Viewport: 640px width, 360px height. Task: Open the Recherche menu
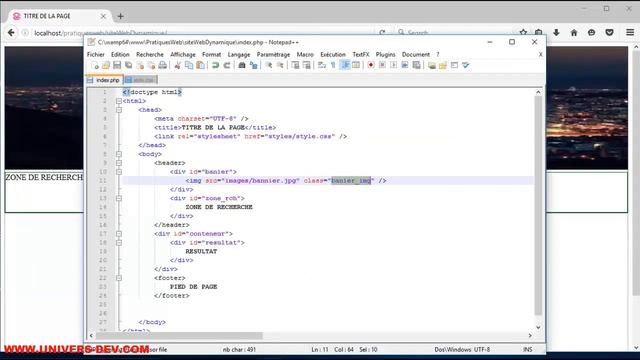point(150,54)
